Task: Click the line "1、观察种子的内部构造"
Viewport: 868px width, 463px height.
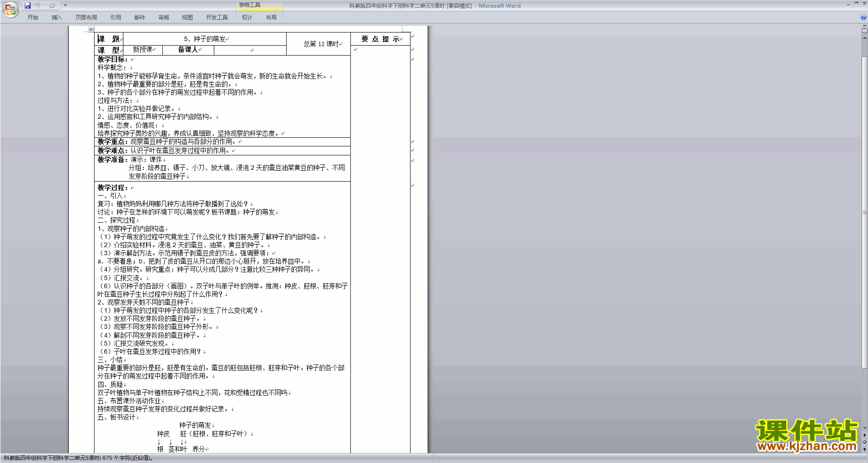Action: pos(131,229)
